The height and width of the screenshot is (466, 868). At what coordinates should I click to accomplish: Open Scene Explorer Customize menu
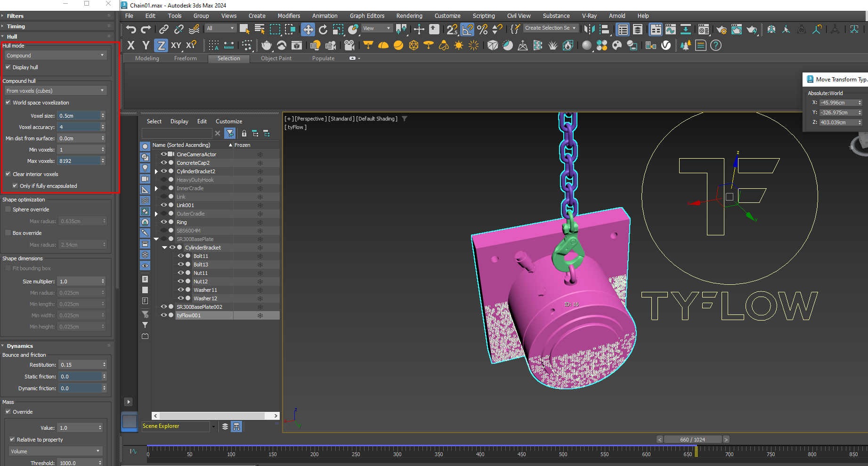229,121
